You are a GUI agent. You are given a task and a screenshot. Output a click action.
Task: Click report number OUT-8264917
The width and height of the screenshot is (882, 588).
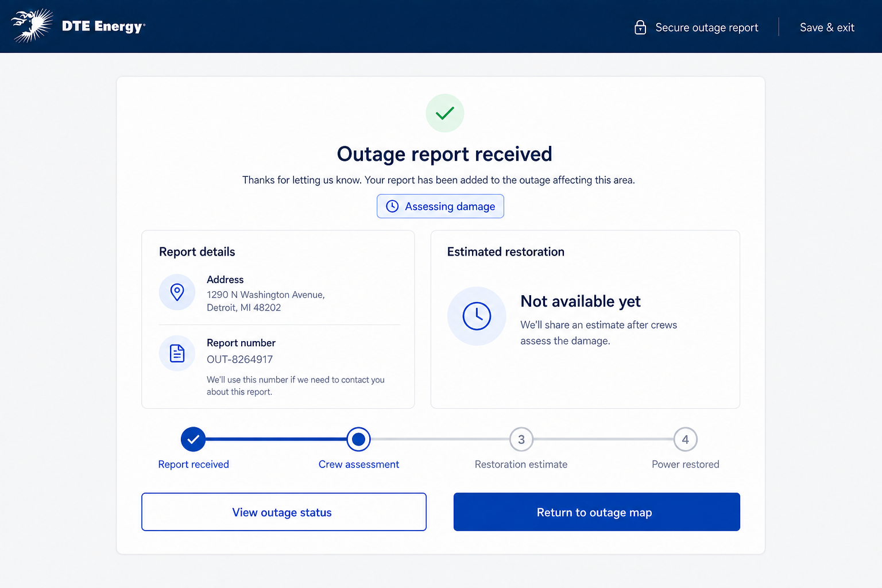pos(240,359)
